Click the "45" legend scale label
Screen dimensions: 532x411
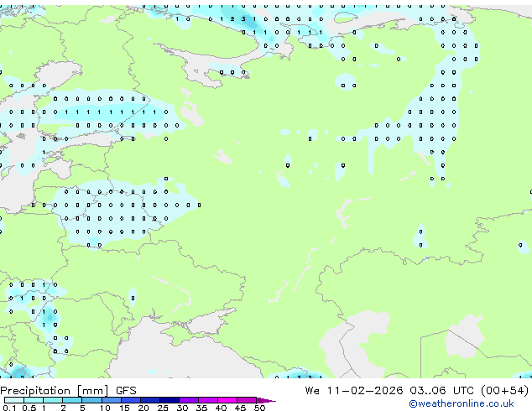240,408
